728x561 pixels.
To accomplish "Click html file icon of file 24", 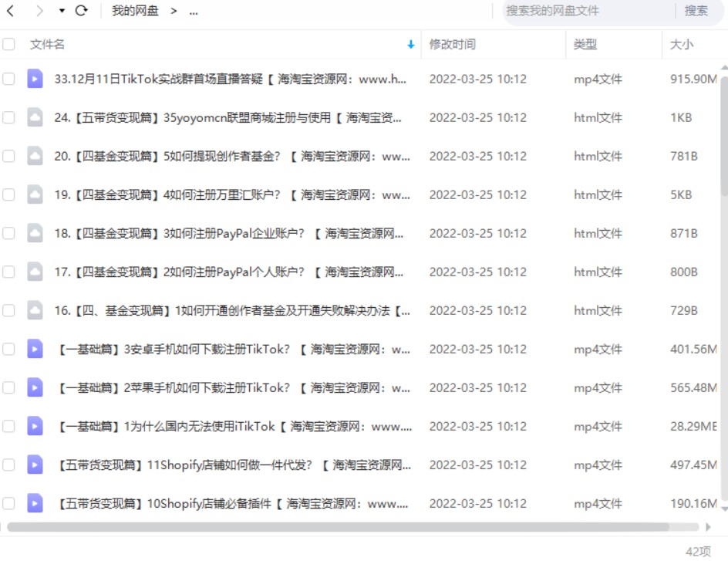I will [35, 117].
